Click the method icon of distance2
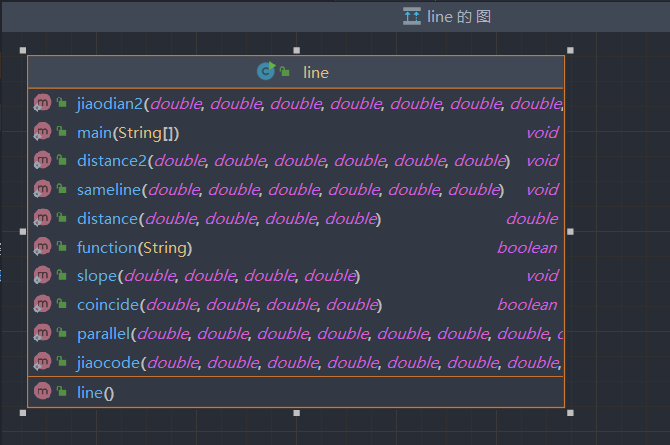670x445 pixels. (42, 160)
